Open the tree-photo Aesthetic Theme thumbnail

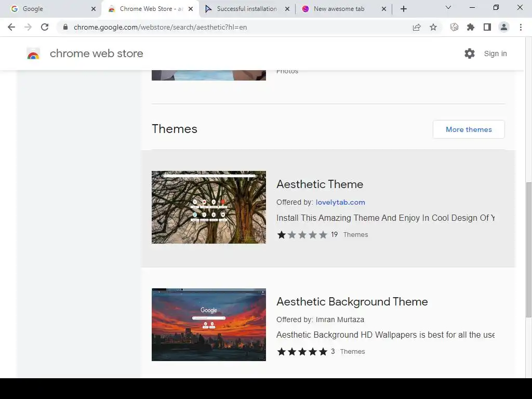[x=209, y=207]
